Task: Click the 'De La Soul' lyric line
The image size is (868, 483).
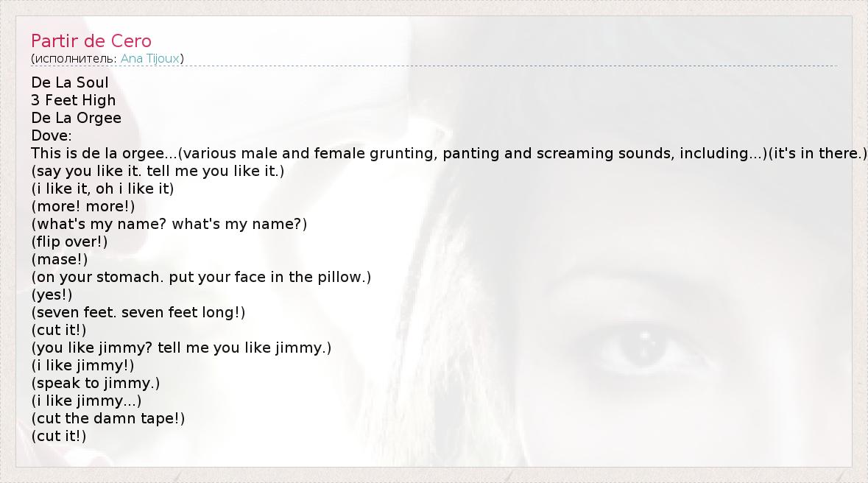Action: coord(70,82)
